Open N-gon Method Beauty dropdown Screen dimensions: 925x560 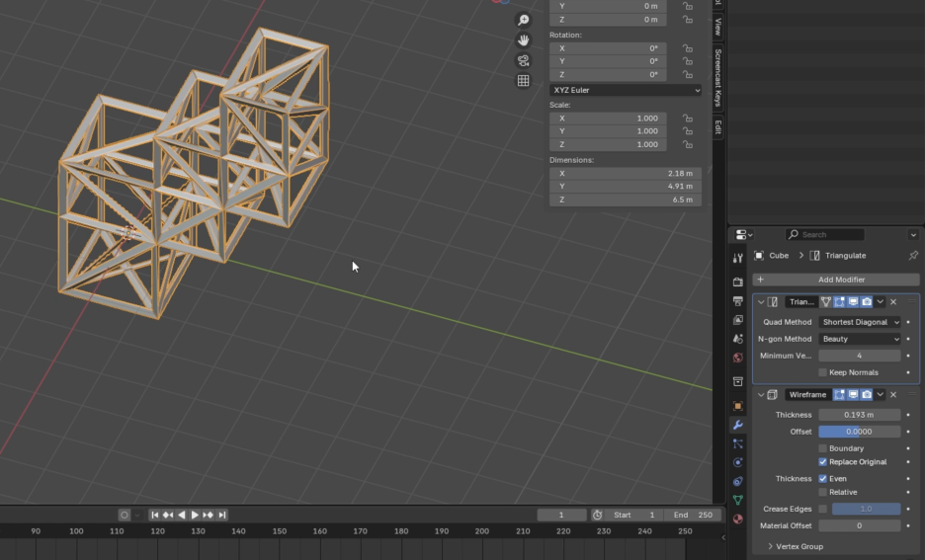tap(860, 339)
